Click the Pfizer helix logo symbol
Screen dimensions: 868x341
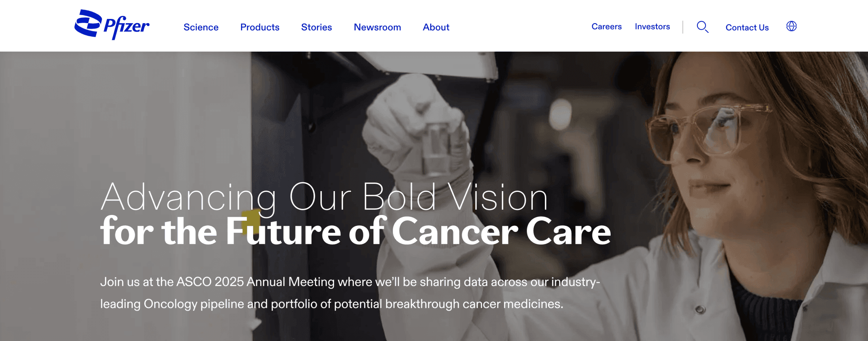pyautogui.click(x=88, y=23)
